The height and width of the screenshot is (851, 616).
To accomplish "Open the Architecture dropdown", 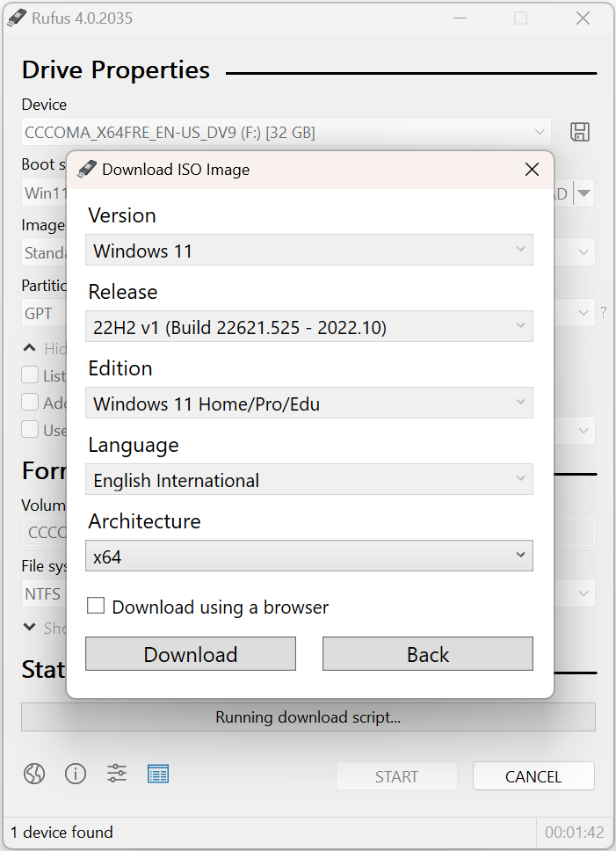I will 309,556.
